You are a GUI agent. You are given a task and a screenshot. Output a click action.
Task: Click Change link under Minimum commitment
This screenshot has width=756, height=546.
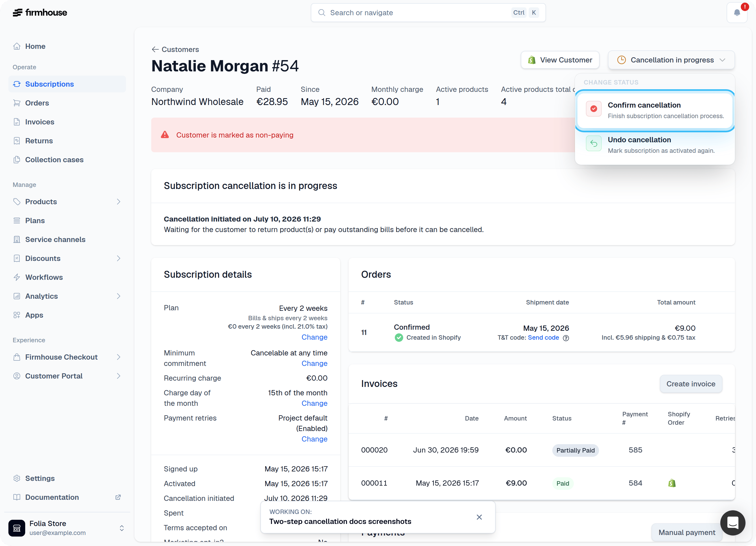314,363
